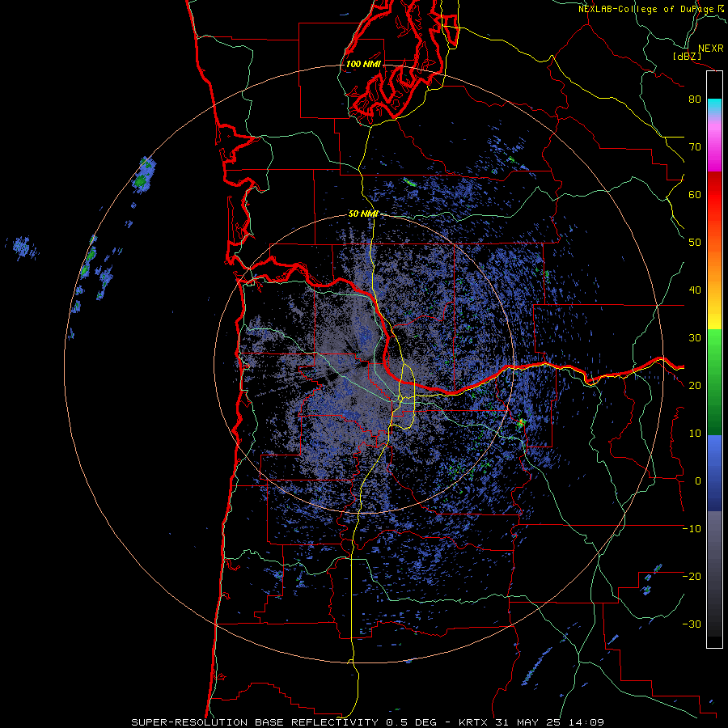The width and height of the screenshot is (728, 728).
Task: Click the 30 value on dBZ scale
Action: [695, 338]
